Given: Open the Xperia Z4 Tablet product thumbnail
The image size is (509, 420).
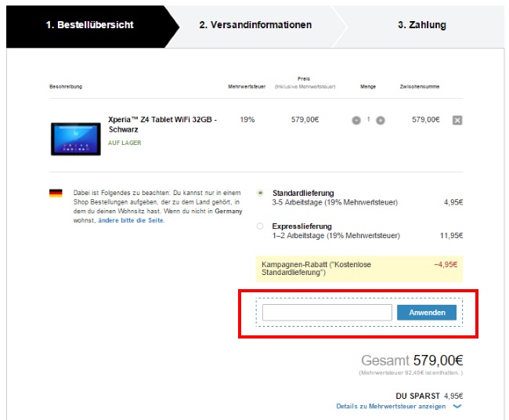Looking at the screenshot, I should (76, 139).
